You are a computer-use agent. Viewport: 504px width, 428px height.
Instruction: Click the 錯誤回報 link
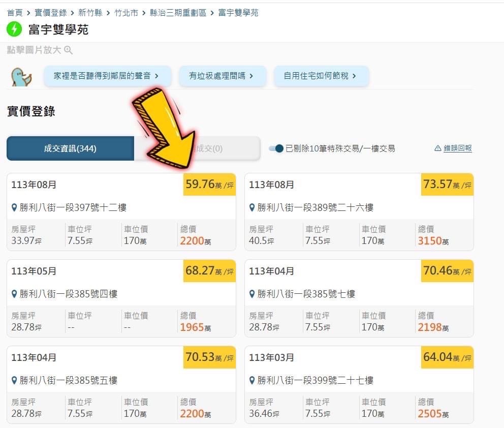click(458, 148)
